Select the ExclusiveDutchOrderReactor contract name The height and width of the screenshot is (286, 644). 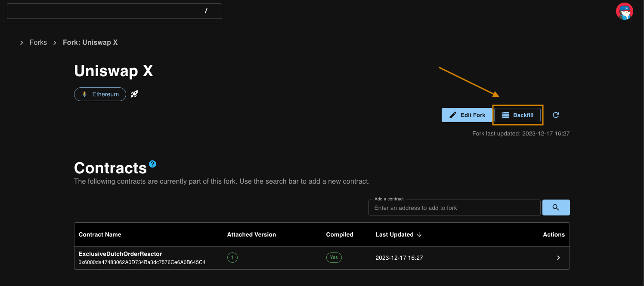click(x=120, y=254)
